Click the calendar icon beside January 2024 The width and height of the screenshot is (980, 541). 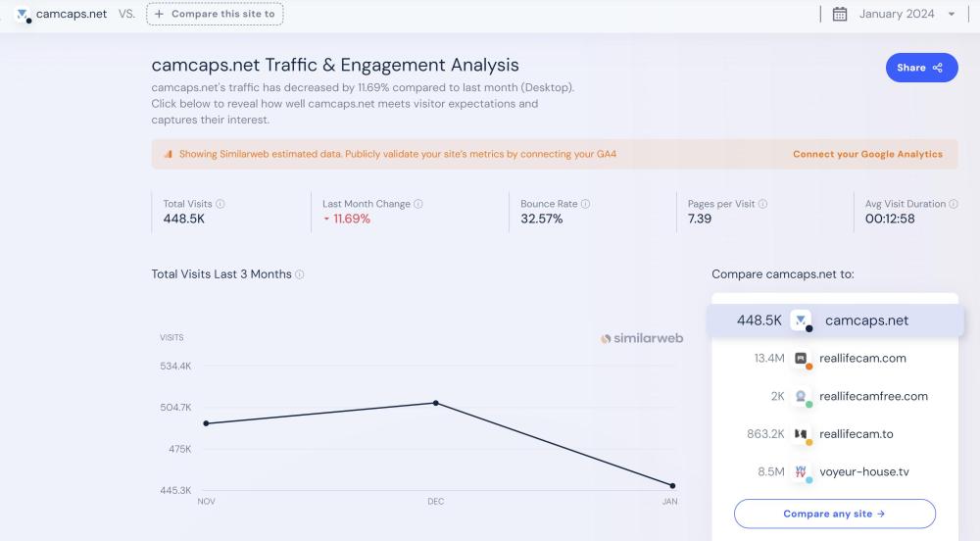coord(840,14)
